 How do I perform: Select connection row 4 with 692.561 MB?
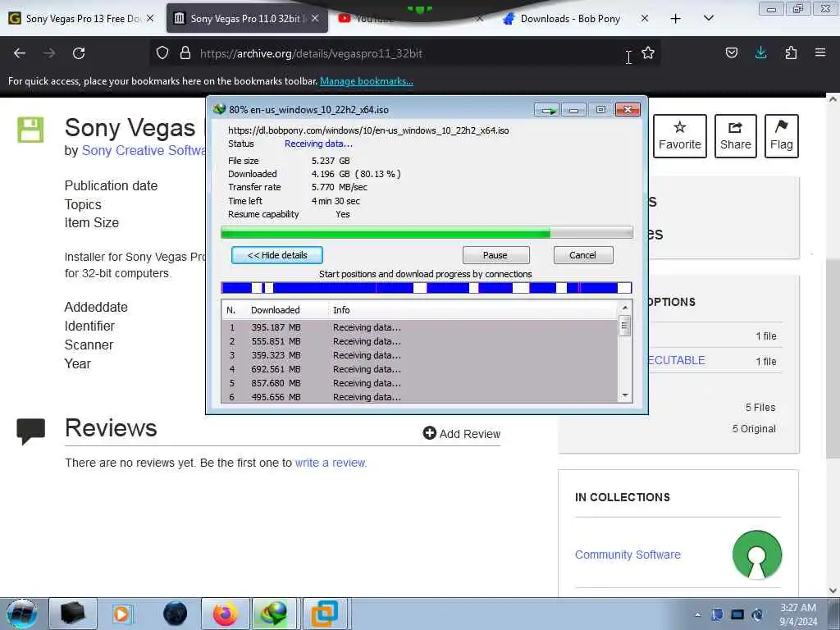(419, 369)
